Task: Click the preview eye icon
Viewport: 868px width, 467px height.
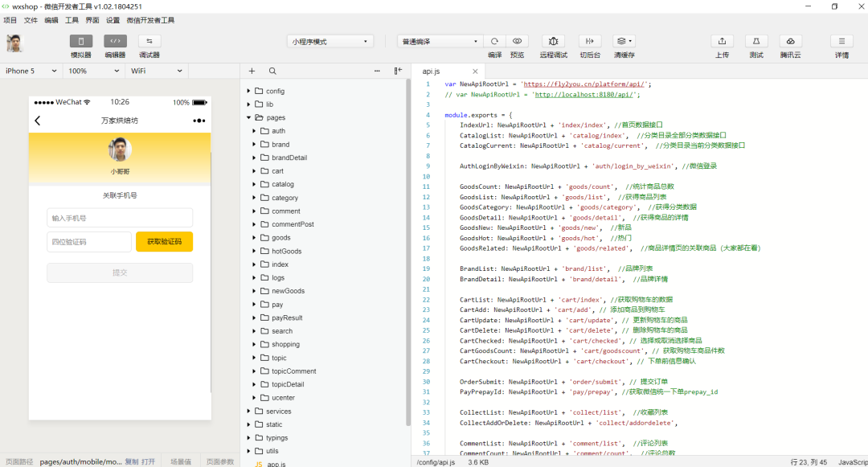Action: pos(517,41)
